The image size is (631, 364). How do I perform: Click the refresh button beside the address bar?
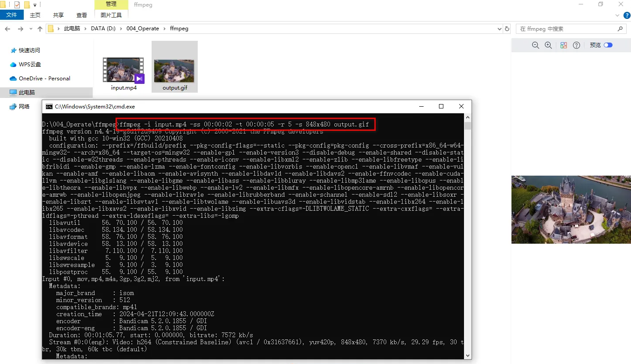[507, 29]
